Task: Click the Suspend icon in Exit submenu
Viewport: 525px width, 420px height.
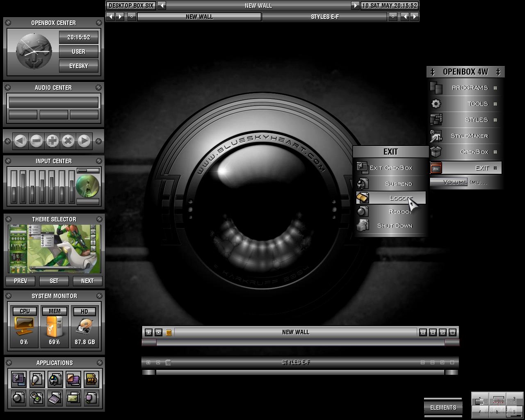Action: pos(362,183)
